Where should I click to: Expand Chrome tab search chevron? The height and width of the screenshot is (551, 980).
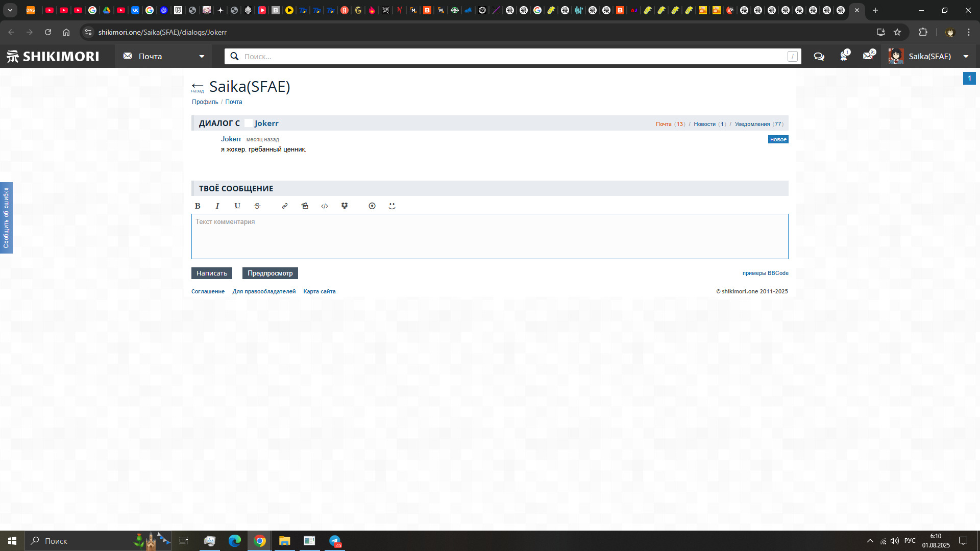pyautogui.click(x=10, y=10)
